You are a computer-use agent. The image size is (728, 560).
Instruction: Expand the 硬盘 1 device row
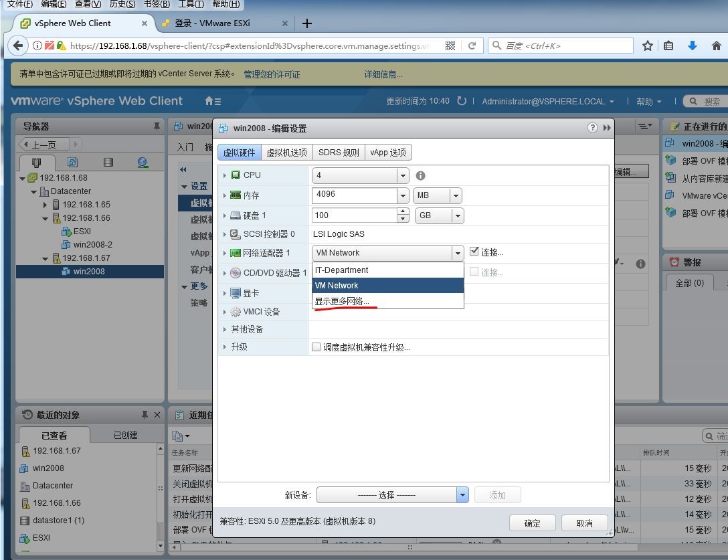(225, 215)
